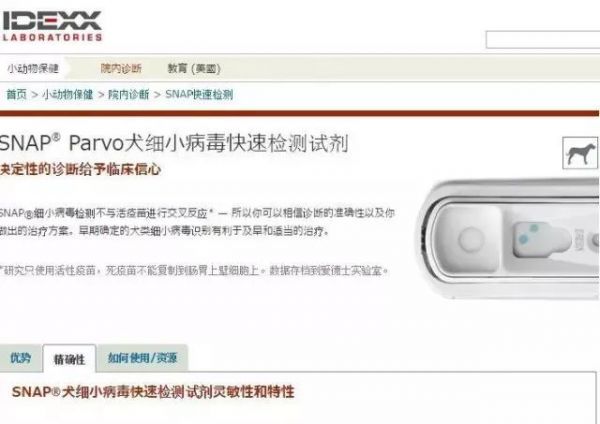Click the footnote text about 活性疫苗 study
The image size is (600, 424).
[x=194, y=271]
